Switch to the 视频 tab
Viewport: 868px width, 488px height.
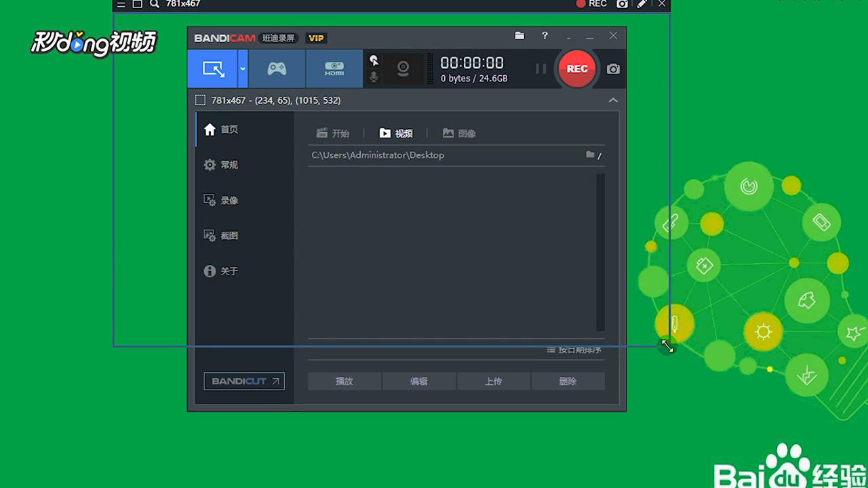[396, 134]
